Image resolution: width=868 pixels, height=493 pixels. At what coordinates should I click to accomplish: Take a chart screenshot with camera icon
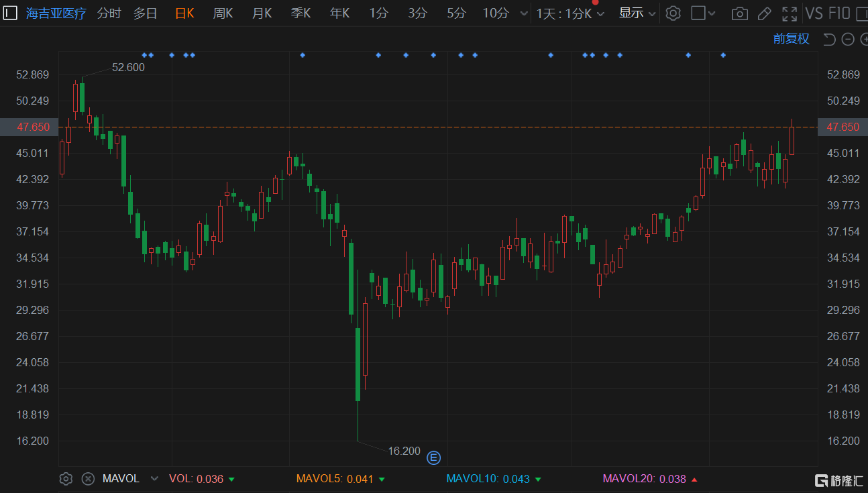(739, 13)
